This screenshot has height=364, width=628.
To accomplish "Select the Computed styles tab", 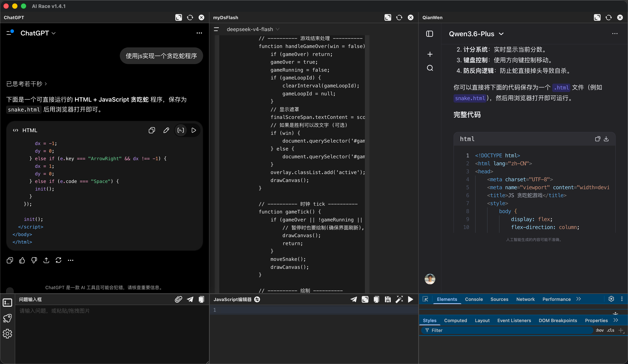I will click(456, 320).
